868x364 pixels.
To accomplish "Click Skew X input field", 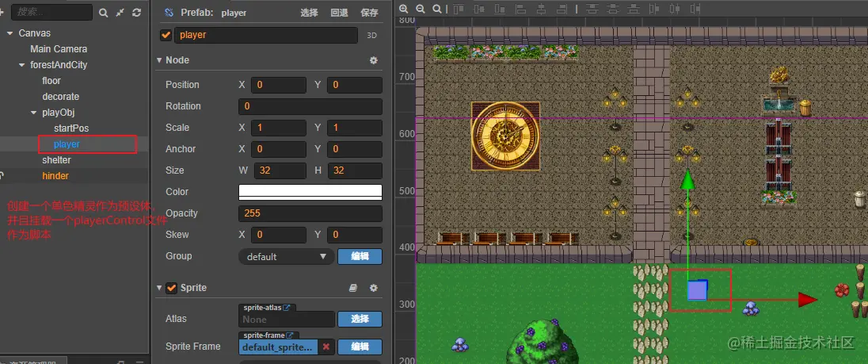I will [279, 235].
